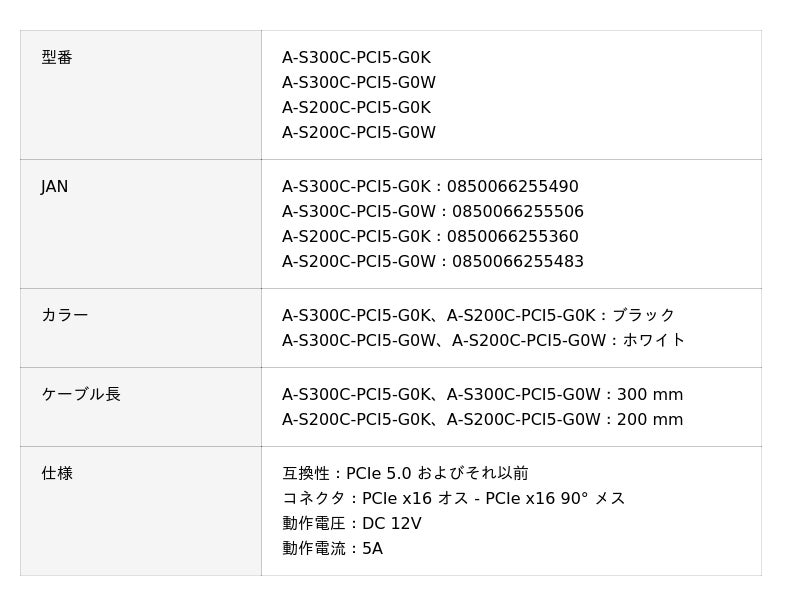
Task: Click the ケーブル長 row header label
Action: click(81, 395)
